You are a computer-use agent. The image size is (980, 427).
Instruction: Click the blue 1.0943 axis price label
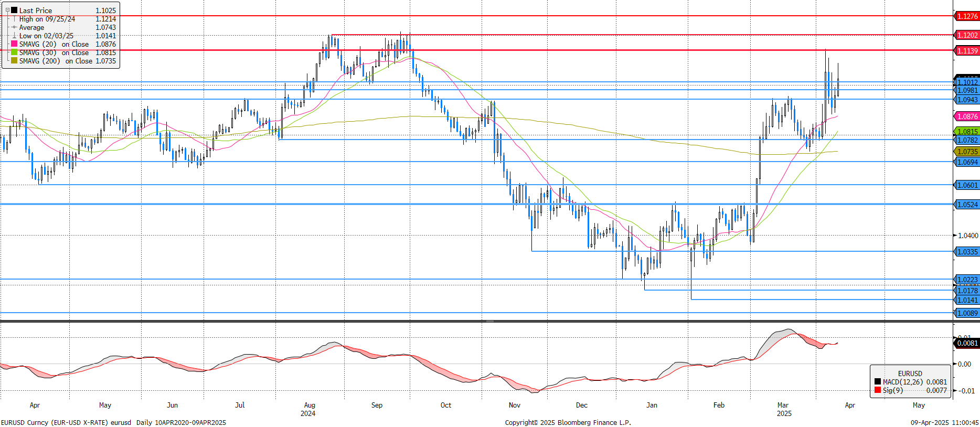tap(967, 100)
